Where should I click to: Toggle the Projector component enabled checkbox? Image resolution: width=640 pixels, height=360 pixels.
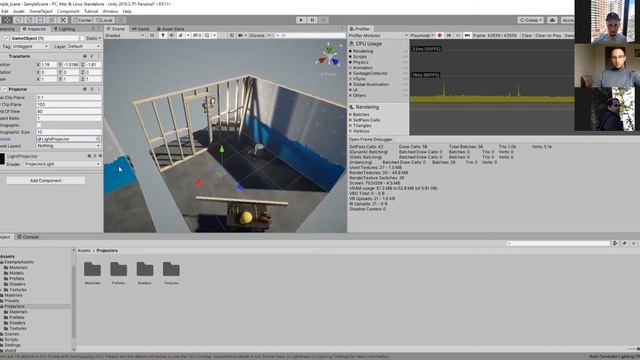(4, 89)
